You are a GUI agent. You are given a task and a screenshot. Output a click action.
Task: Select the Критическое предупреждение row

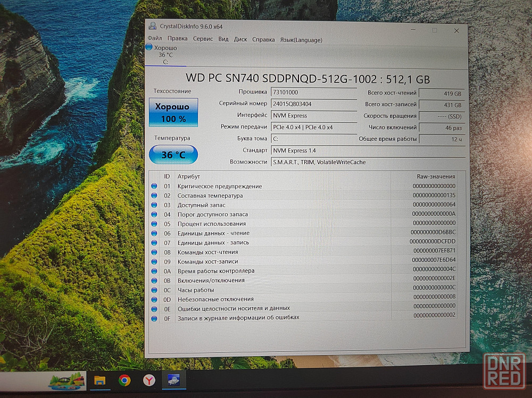[x=304, y=186]
